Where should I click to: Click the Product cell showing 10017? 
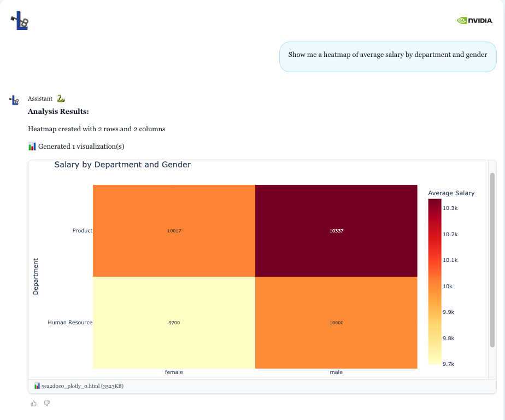[x=174, y=230]
